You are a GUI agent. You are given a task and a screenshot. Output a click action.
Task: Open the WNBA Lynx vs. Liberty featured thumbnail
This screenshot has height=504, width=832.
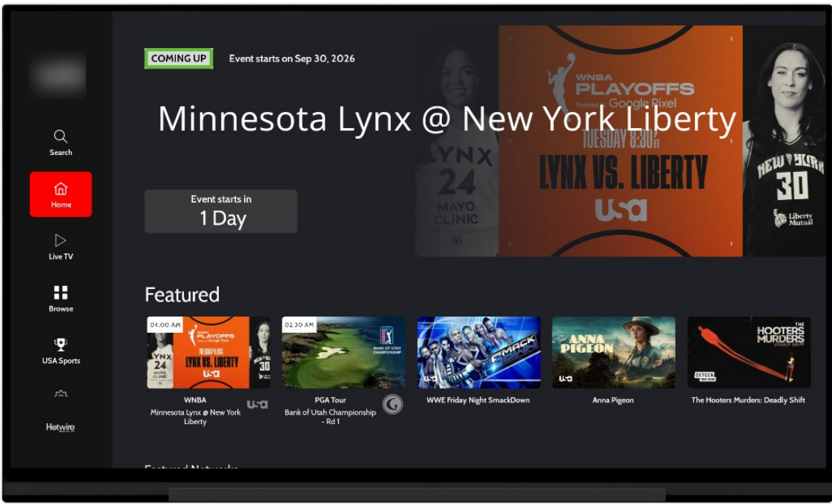[x=208, y=352]
